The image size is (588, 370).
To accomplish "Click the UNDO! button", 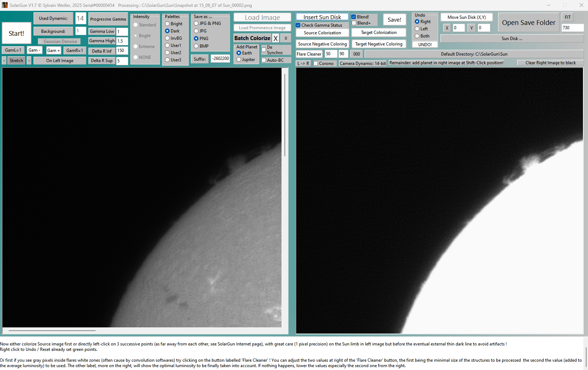I will pos(425,45).
